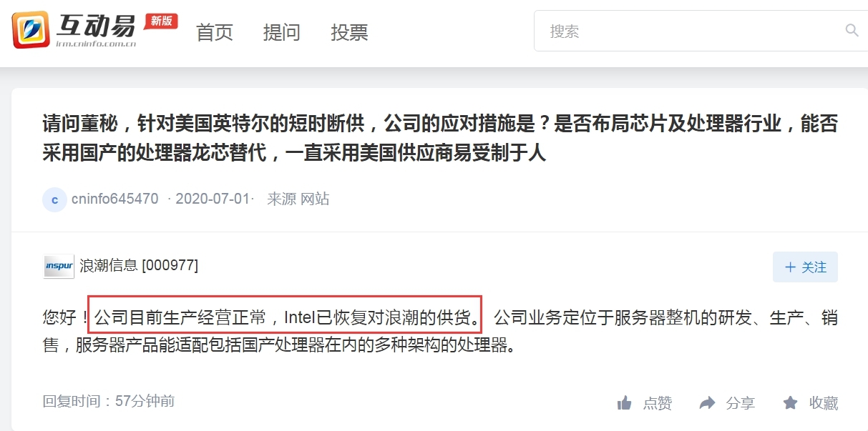Click the share arrow icon

[x=707, y=403]
